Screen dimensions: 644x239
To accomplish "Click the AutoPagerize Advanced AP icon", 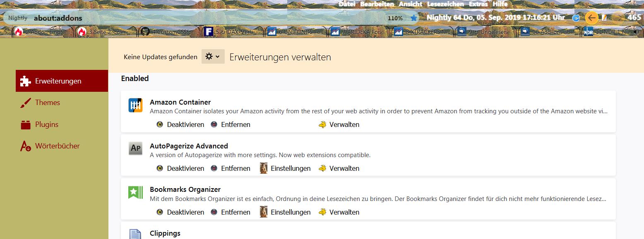I will coord(135,149).
